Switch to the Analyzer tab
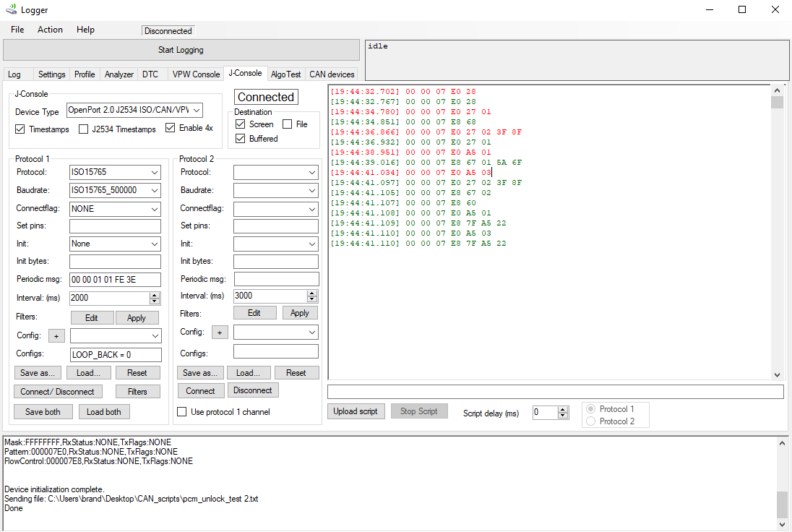This screenshot has width=792, height=532. point(119,74)
